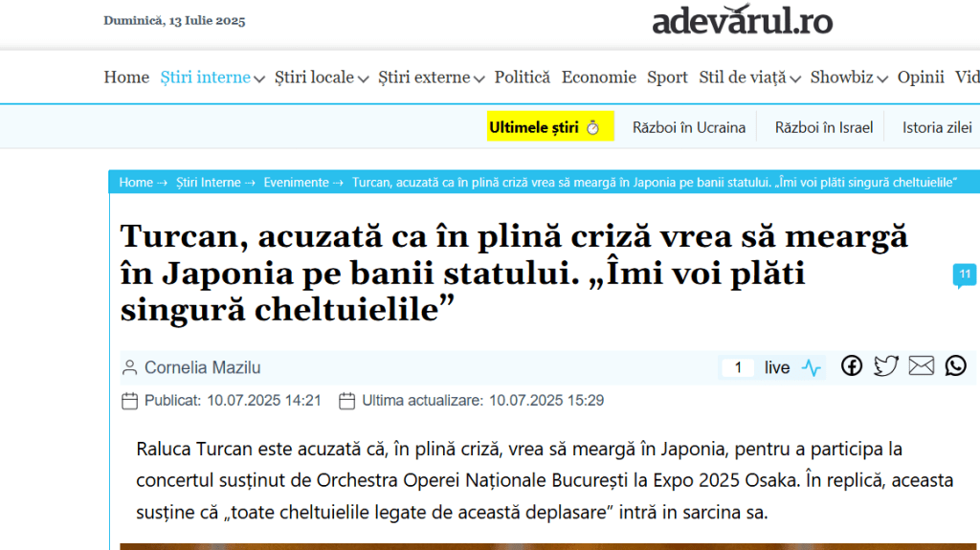980x550 pixels.
Task: Share article by email envelope icon
Action: pyautogui.click(x=921, y=366)
